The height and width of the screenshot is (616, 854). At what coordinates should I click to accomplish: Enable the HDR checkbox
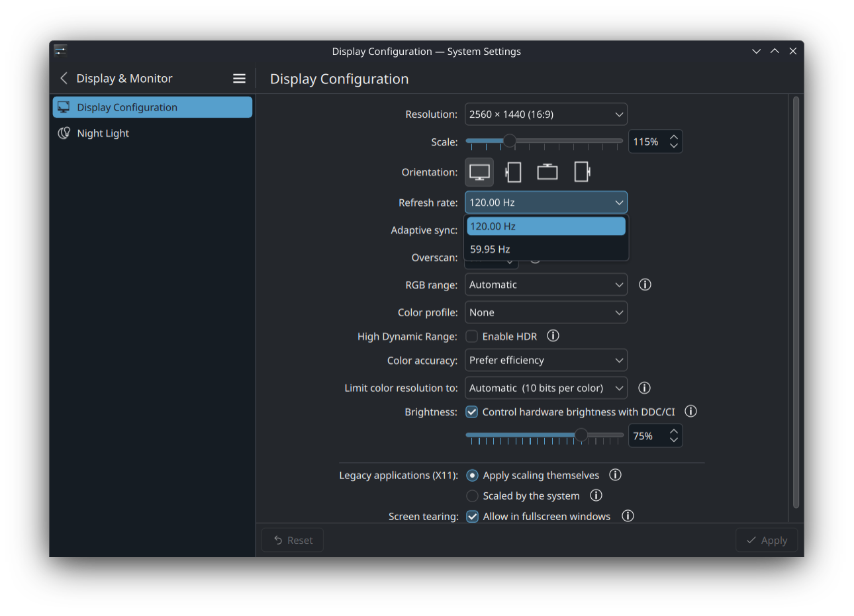[472, 336]
